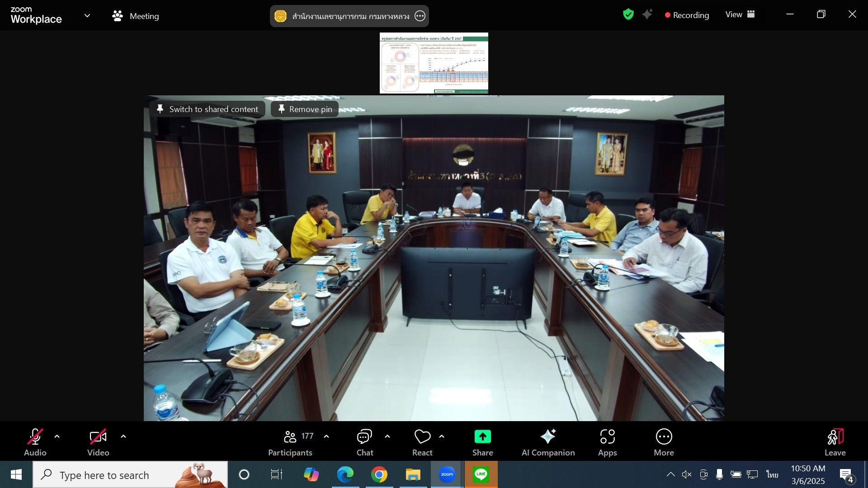This screenshot has height=488, width=868.
Task: Click the green encryption shield icon
Action: point(628,14)
